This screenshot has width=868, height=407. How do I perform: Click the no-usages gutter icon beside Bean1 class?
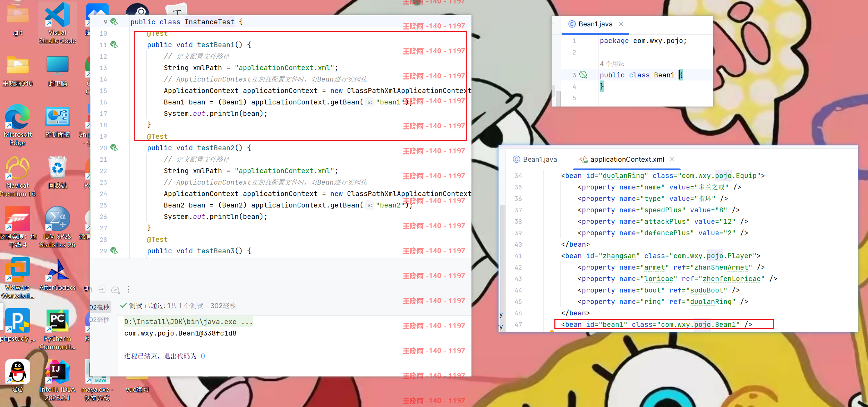coord(584,75)
